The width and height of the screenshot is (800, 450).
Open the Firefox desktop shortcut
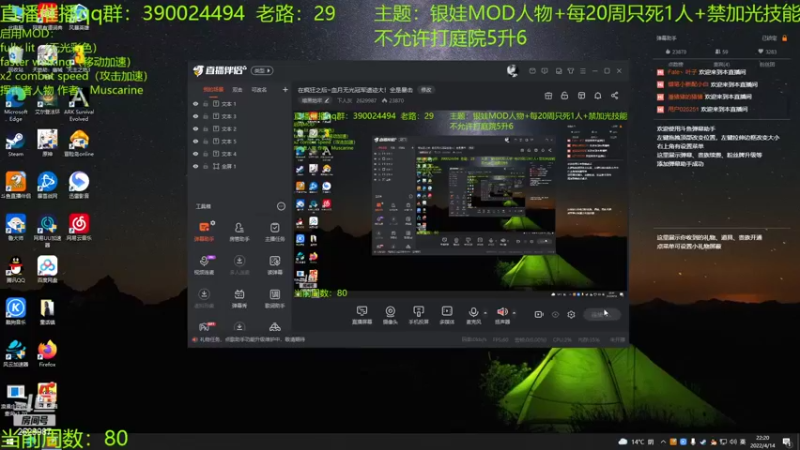[47, 354]
